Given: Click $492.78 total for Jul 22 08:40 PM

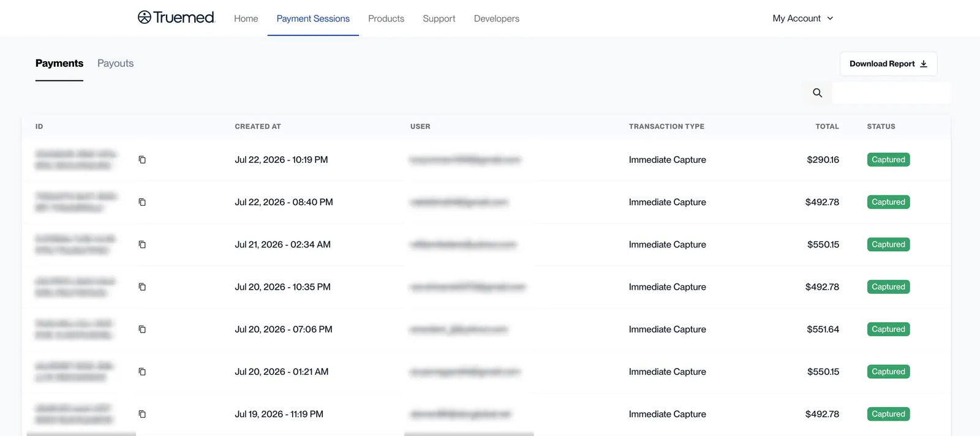Looking at the screenshot, I should (x=822, y=202).
